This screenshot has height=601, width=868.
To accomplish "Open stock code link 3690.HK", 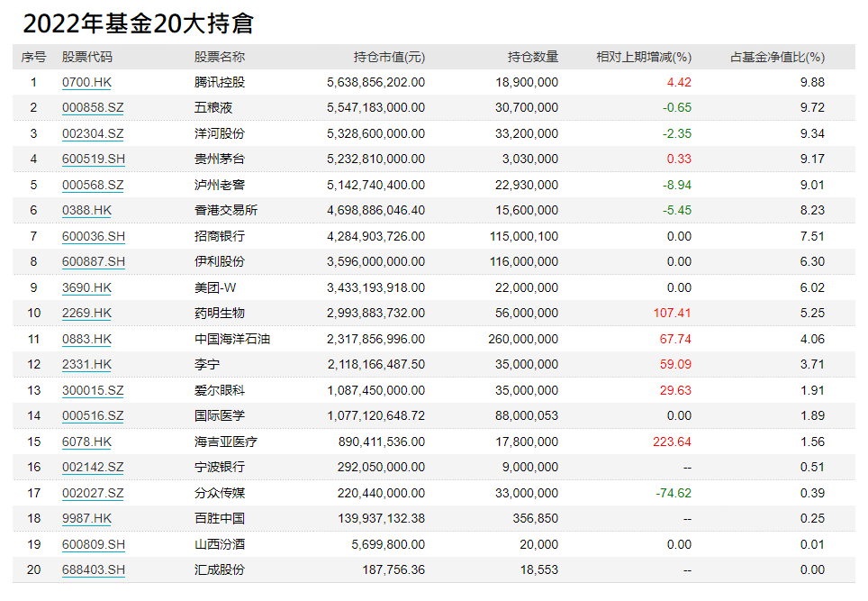I will click(x=86, y=288).
